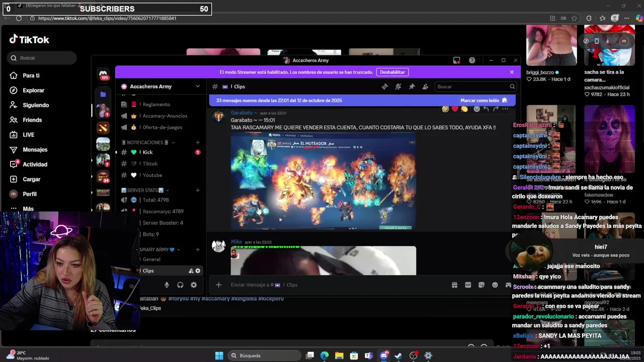
Task: Click Discord search field
Action: (475, 86)
